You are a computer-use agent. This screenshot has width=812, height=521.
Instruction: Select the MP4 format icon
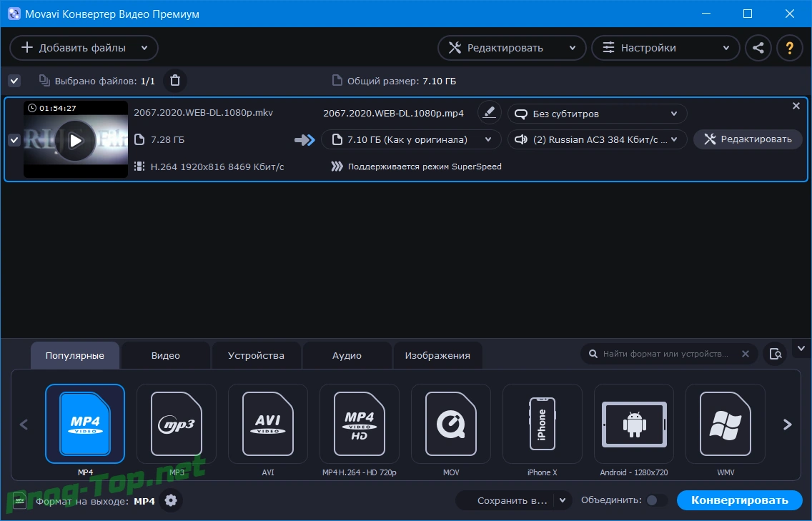[85, 424]
